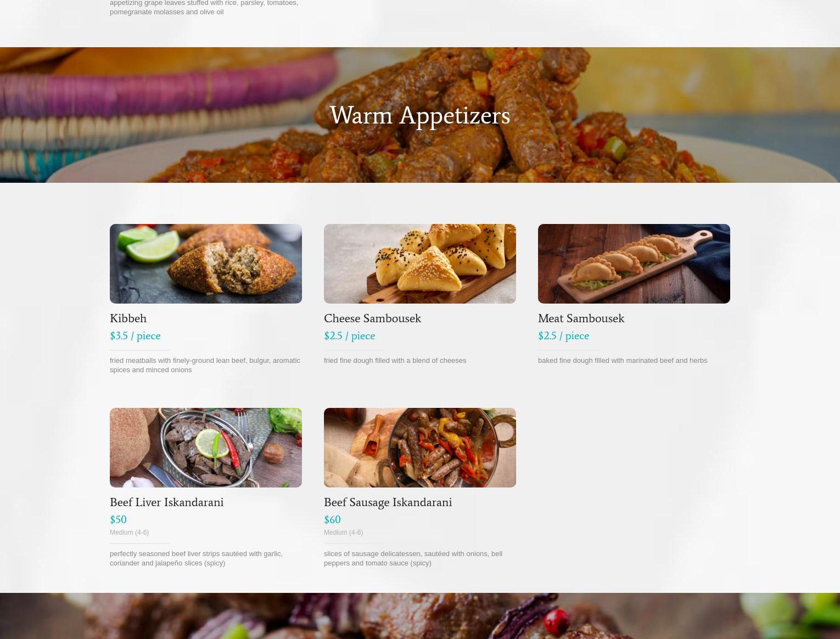Click the Cheese Sambousek title
The height and width of the screenshot is (639, 840).
372,318
